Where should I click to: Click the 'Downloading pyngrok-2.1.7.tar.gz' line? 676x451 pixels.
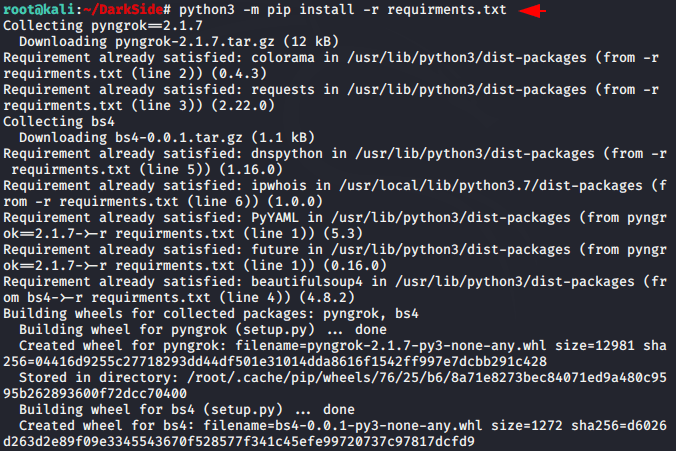tap(179, 41)
